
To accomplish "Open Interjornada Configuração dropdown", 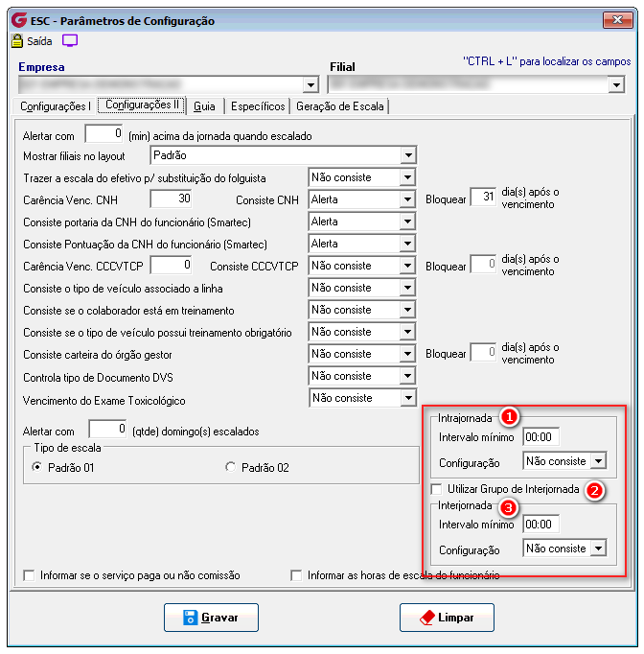I will point(599,549).
